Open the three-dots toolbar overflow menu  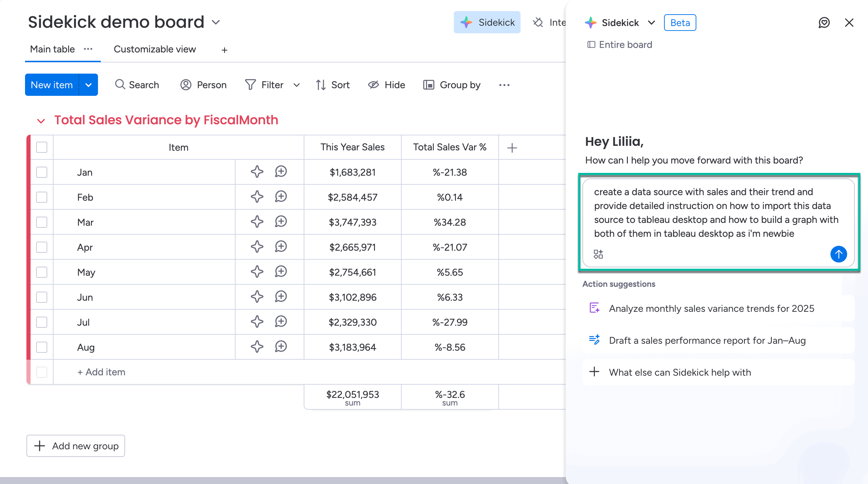click(504, 85)
